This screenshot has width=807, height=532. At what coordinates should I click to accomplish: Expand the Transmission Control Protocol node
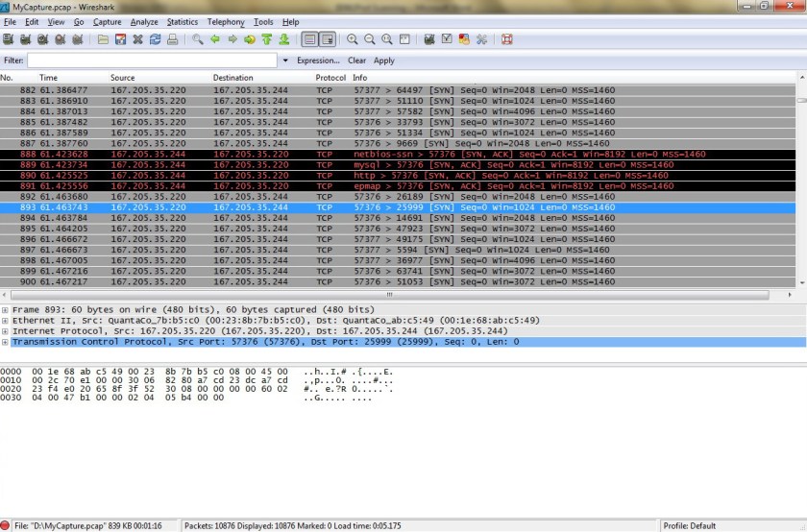pos(6,342)
